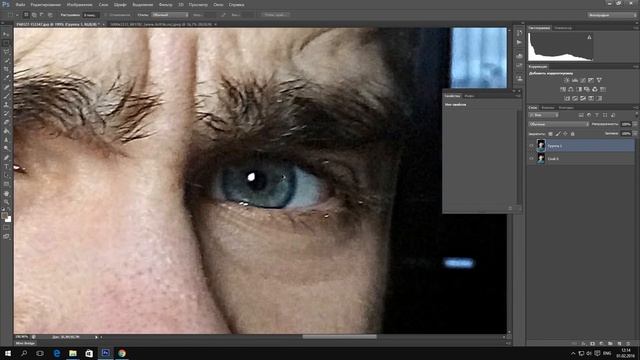Add an Invert adjustment layer
640x360 pixels.
(567, 98)
